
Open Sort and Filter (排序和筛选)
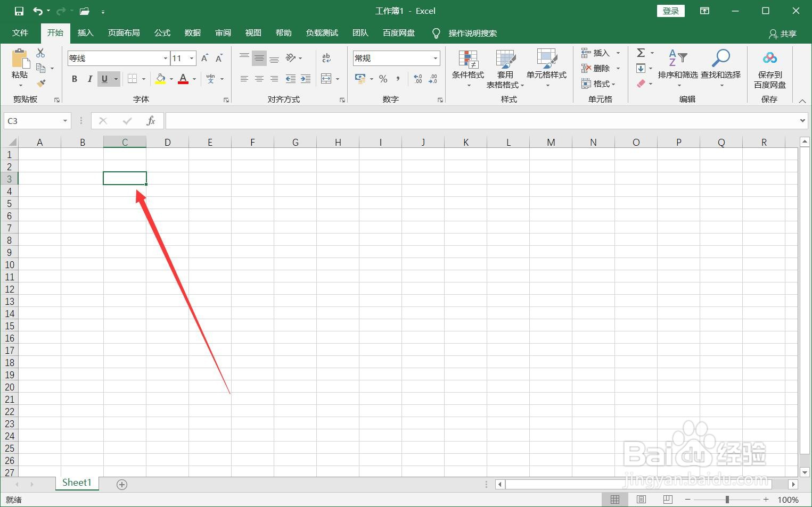(678, 69)
